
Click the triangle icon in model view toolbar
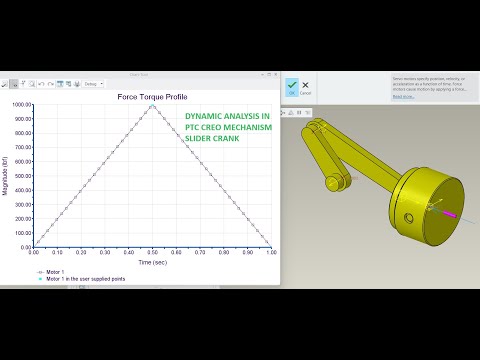coord(291,113)
